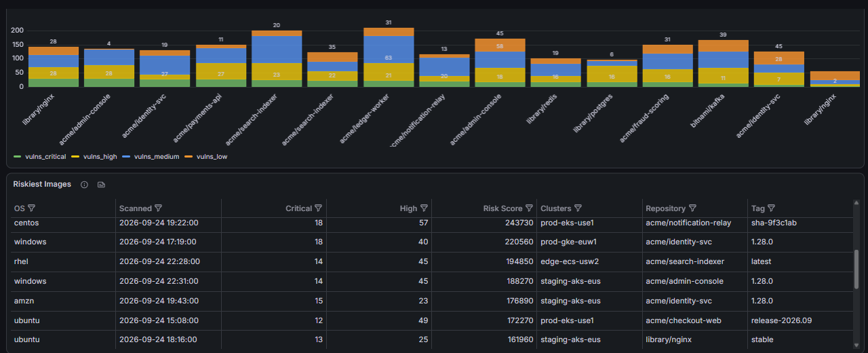Select scanned time 2026-09-24 22:31:00
The height and width of the screenshot is (353, 868).
pos(159,281)
